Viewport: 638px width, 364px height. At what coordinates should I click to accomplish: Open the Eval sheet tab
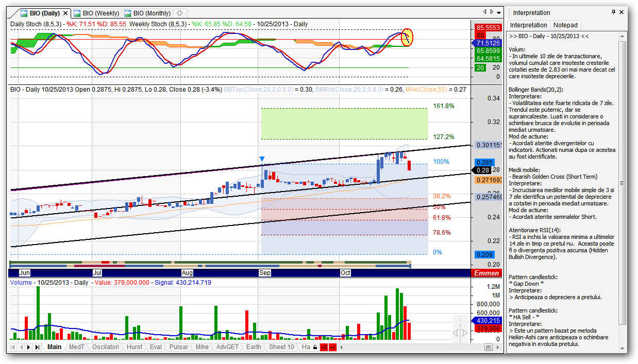[156, 347]
